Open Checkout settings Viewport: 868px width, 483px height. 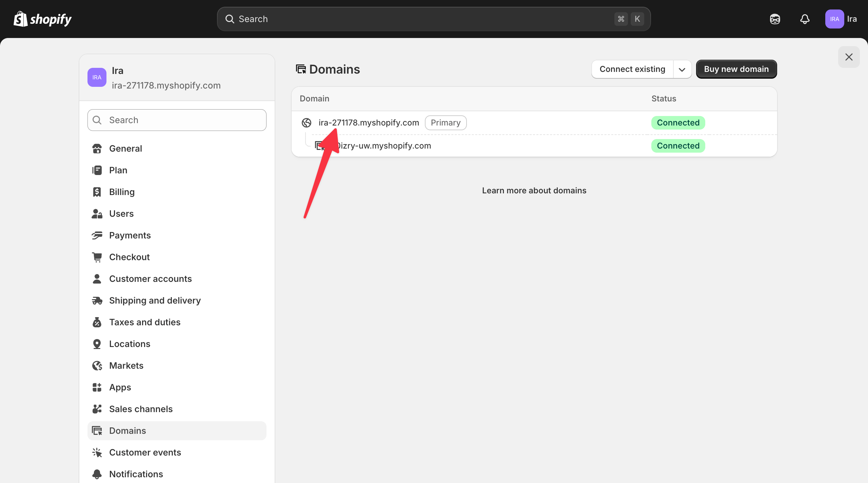[x=177, y=257]
